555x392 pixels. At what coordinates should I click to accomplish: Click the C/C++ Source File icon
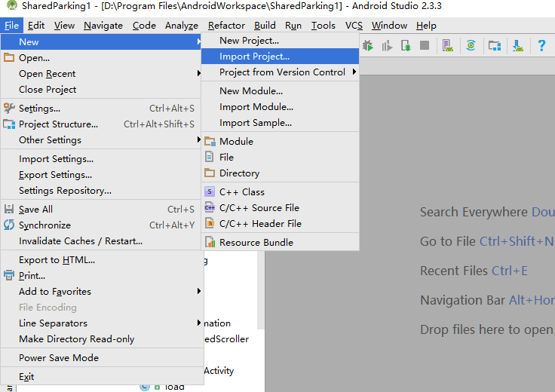coord(210,207)
